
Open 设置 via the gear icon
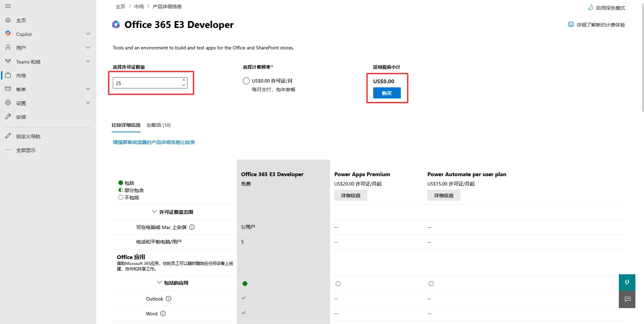pyautogui.click(x=8, y=103)
